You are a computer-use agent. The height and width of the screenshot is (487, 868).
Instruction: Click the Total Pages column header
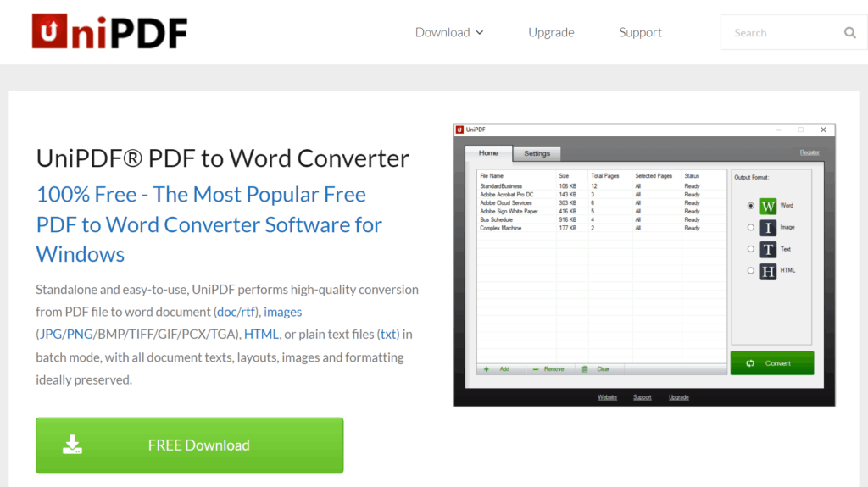coord(604,176)
